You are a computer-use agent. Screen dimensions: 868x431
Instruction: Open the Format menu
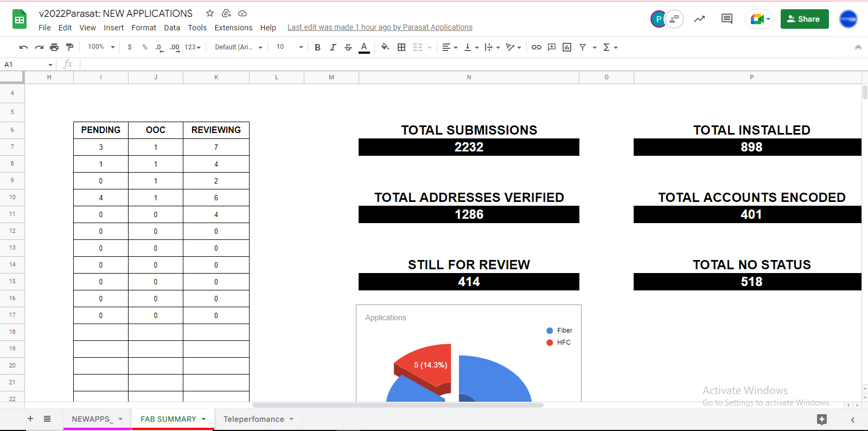[144, 28]
